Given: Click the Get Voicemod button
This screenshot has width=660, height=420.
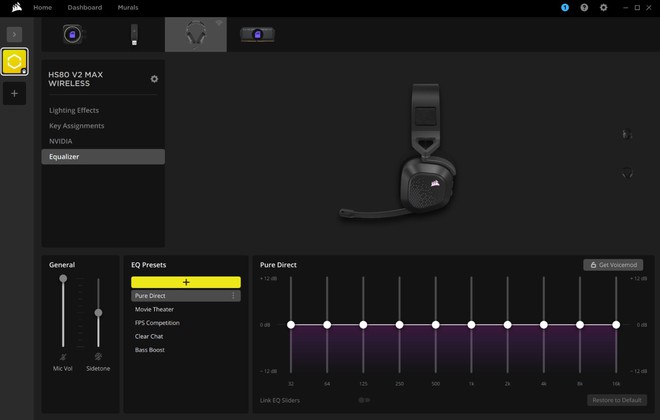Looking at the screenshot, I should [x=613, y=265].
